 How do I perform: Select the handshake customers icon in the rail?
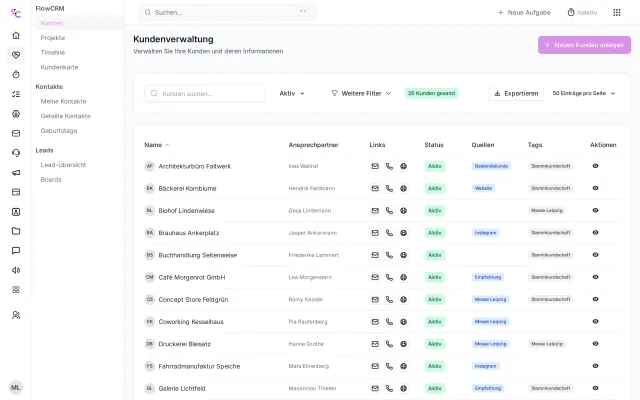(x=16, y=55)
